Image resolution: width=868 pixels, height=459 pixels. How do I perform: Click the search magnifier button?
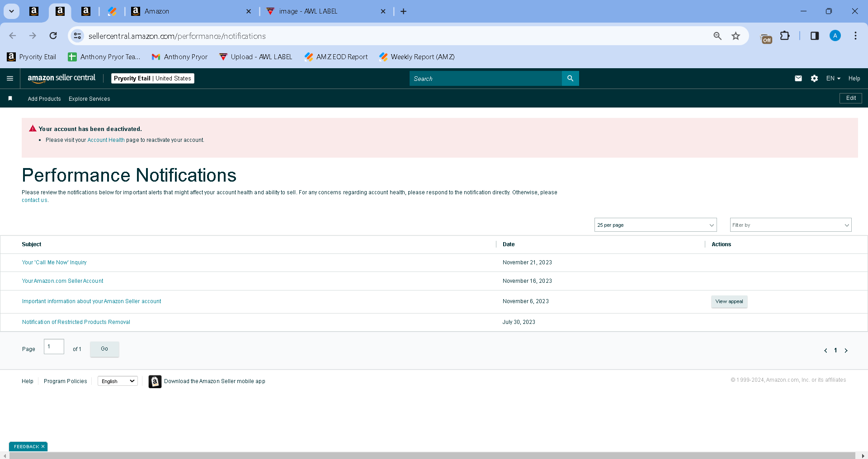[571, 79]
